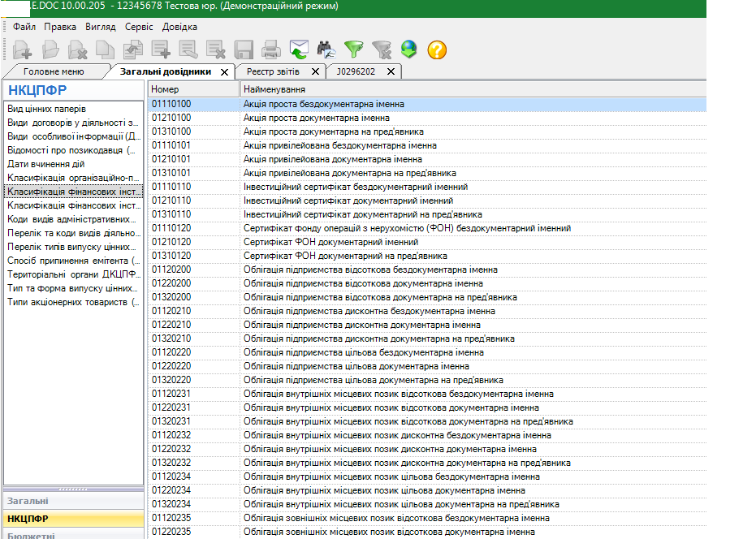Screen dimensions: 756x539
Task: Select Дати вчинення дій directory item
Action: coord(45,164)
